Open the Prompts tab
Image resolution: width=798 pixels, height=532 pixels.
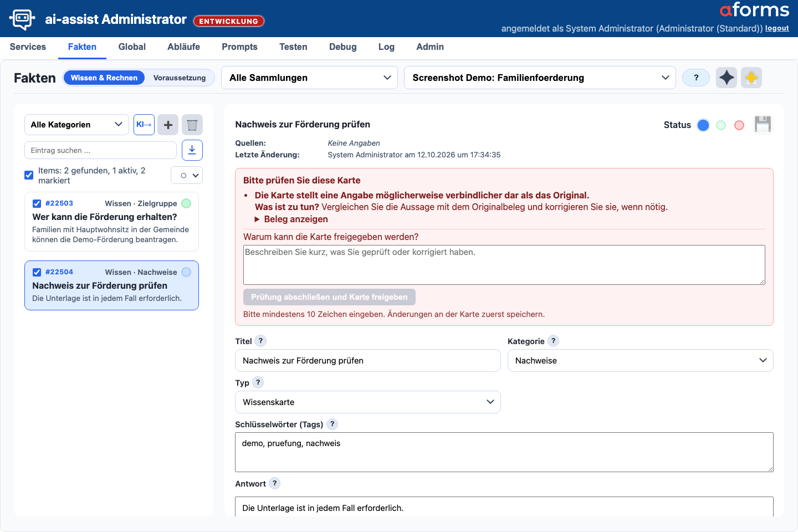239,47
